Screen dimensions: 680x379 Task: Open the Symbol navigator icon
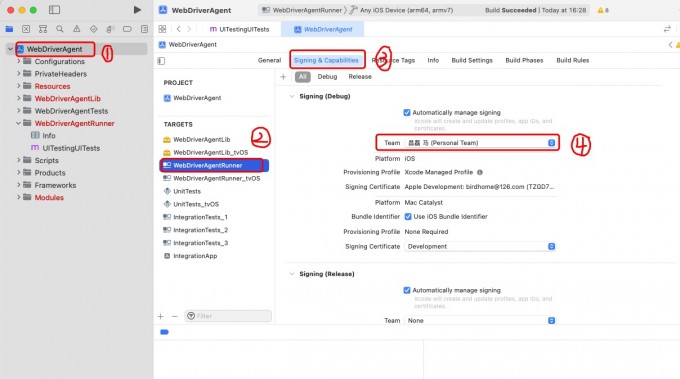(42, 29)
